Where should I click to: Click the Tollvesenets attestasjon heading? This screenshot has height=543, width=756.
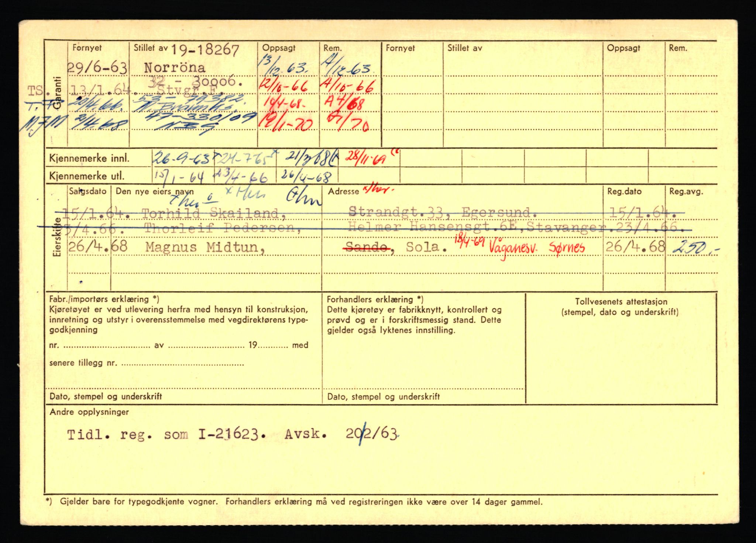(621, 302)
